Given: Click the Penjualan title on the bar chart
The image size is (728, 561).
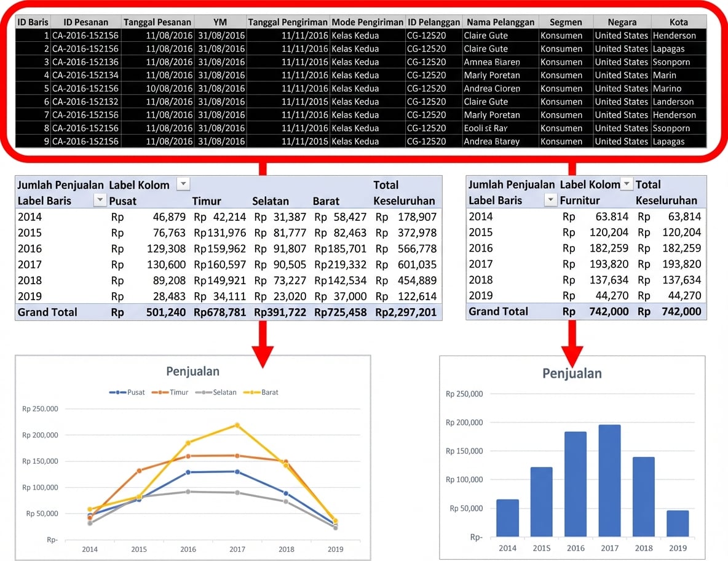Looking at the screenshot, I should point(572,372).
